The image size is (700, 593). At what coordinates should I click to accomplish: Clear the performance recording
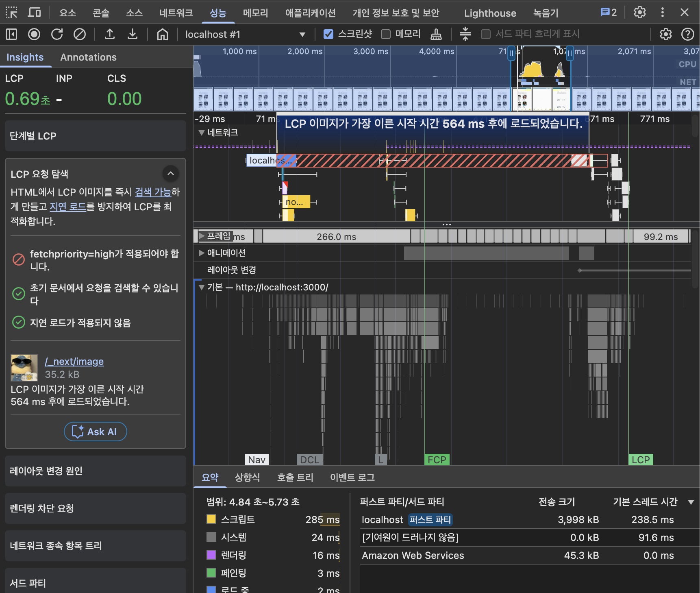pyautogui.click(x=80, y=35)
